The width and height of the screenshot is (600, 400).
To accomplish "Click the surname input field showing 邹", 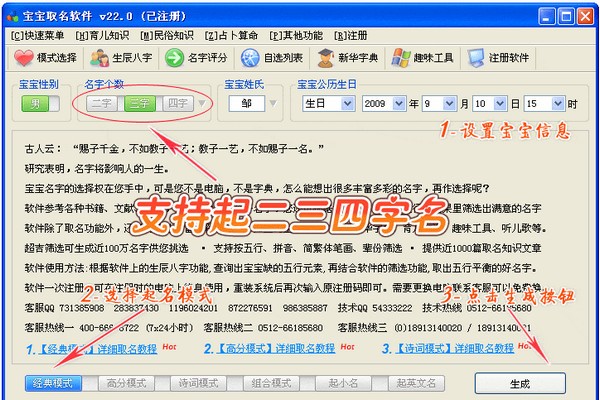I will [247, 103].
